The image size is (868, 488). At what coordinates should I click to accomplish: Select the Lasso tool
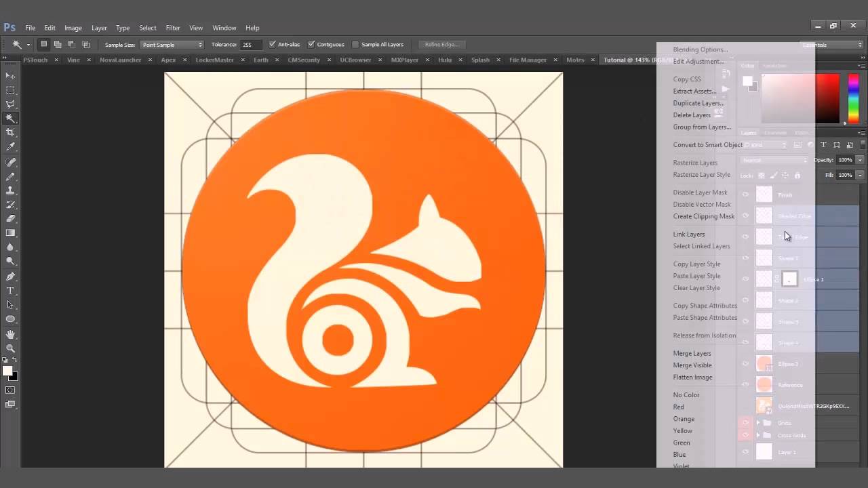click(10, 104)
